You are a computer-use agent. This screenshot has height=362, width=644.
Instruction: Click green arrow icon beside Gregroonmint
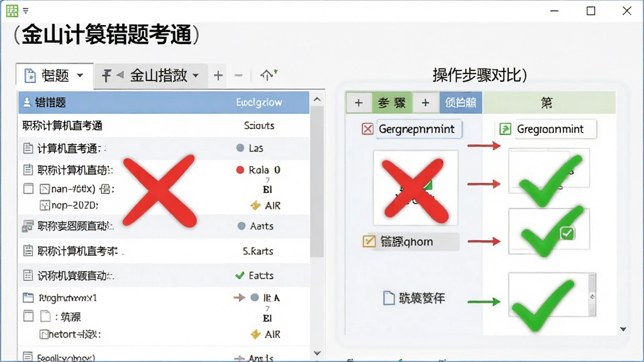505,129
